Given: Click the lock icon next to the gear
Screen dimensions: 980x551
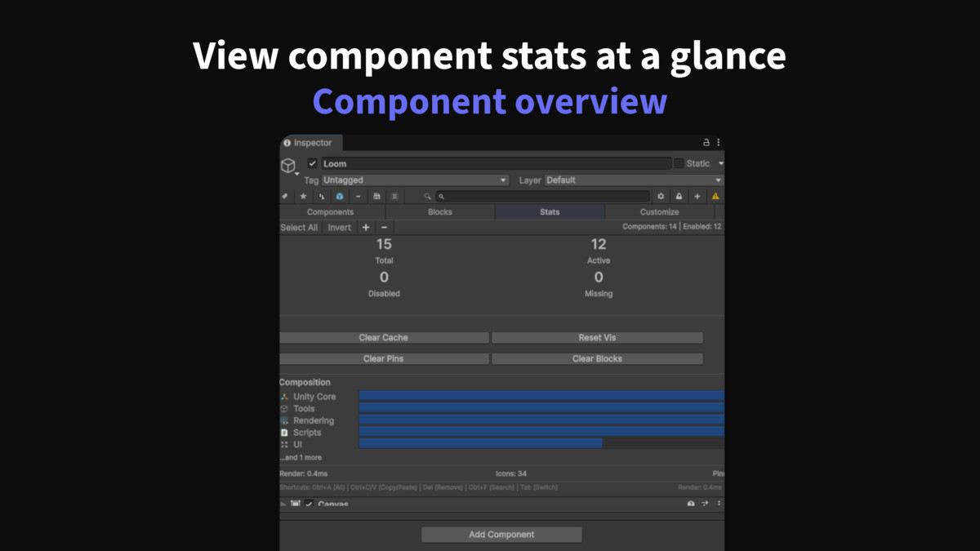Looking at the screenshot, I should [x=679, y=196].
